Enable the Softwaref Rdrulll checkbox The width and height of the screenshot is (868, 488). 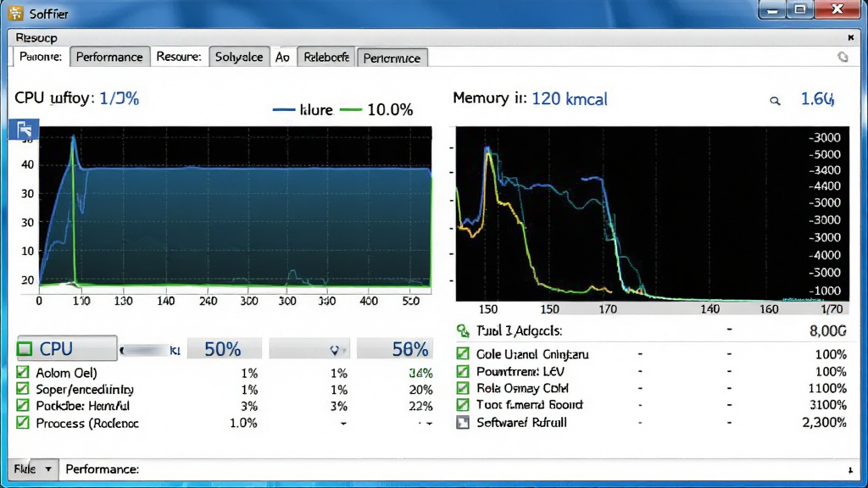coord(463,422)
